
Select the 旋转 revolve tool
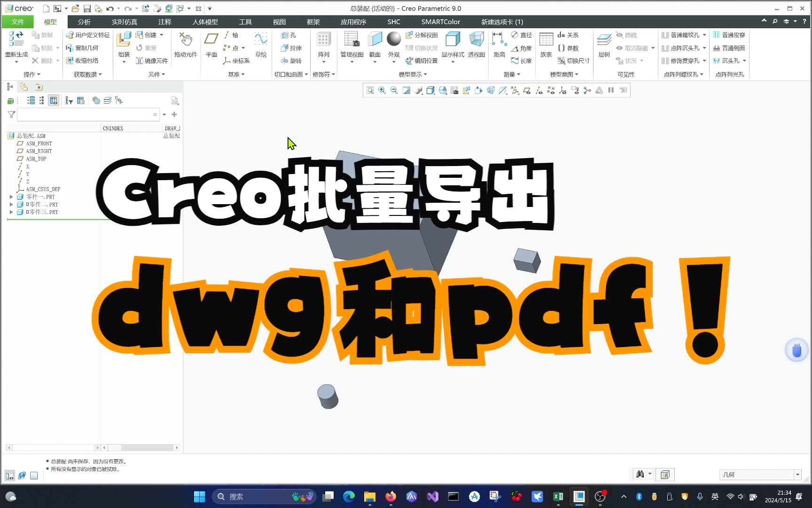(291, 61)
